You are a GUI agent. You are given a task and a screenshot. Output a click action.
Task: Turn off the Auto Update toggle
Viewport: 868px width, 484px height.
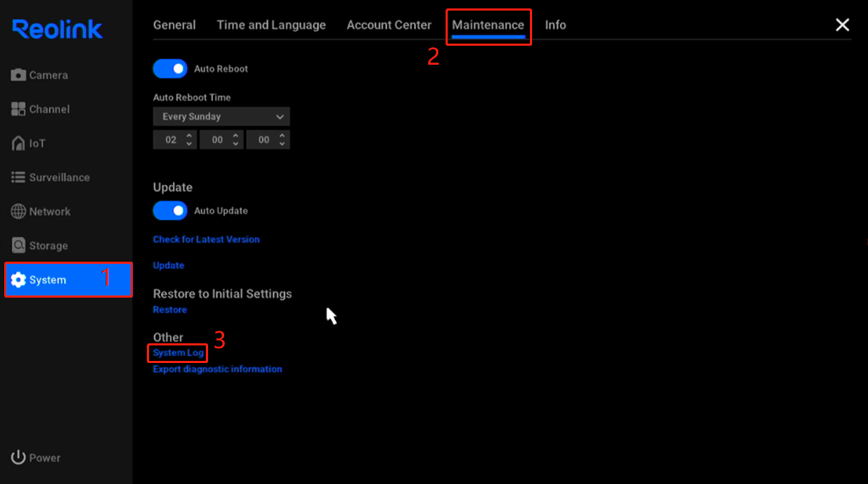170,211
